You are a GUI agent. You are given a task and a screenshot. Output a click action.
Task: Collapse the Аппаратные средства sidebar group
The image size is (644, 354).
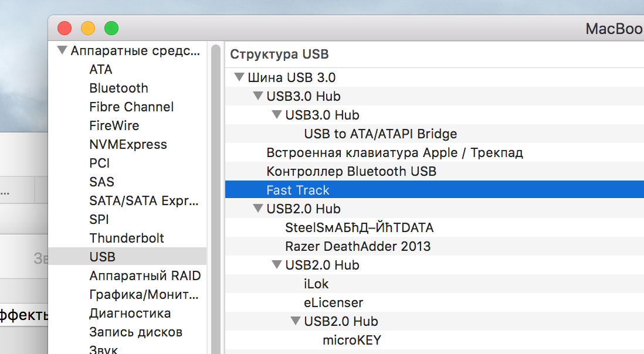pos(62,50)
